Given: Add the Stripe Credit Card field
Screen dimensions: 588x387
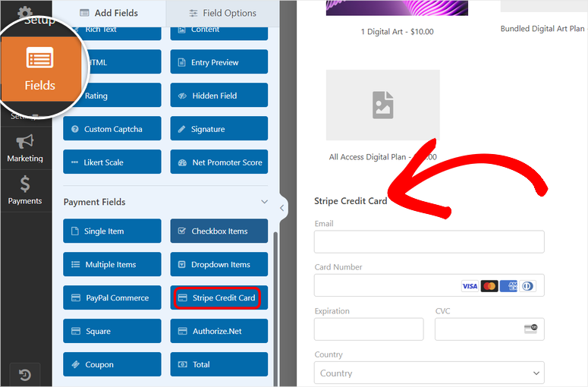Looking at the screenshot, I should pos(219,297).
